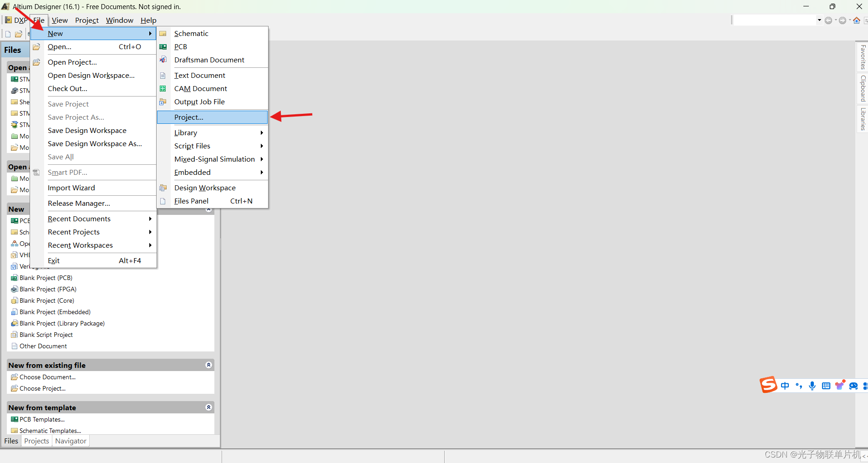
Task: Click the home icon in navigation bar
Action: 857,20
